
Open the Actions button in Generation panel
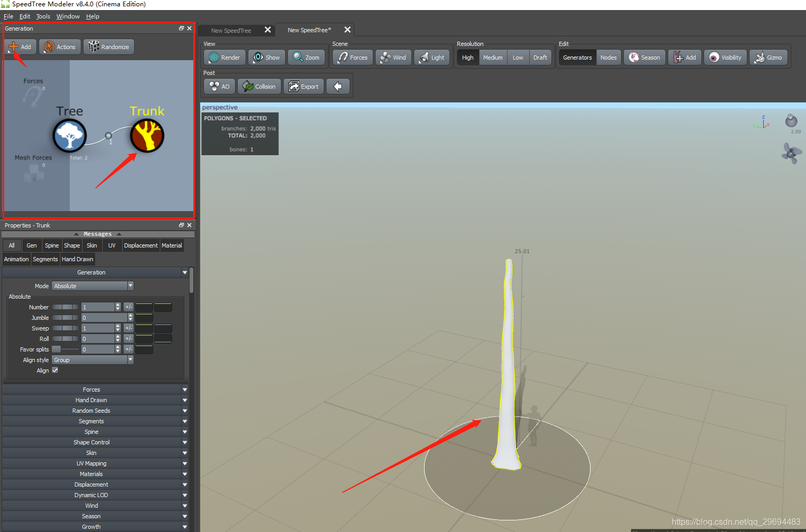pyautogui.click(x=60, y=47)
